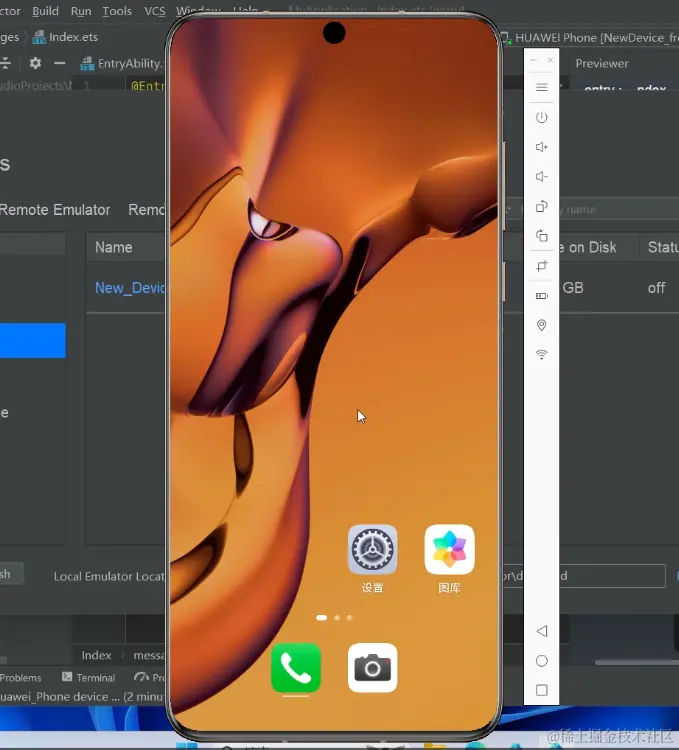
Task: Click the Size on Disk column header
Action: [x=588, y=247]
